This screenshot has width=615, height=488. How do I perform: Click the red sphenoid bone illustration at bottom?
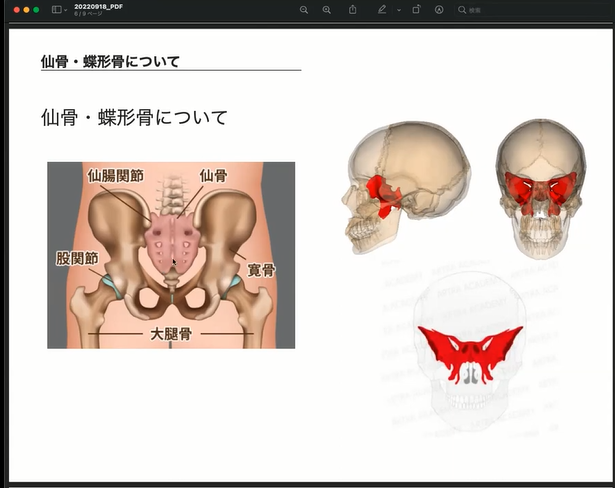(470, 352)
